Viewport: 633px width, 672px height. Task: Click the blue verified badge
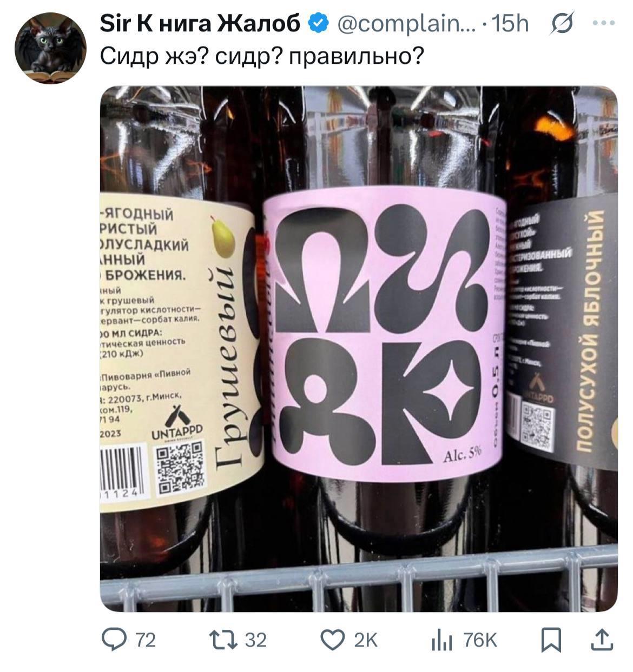click(318, 23)
